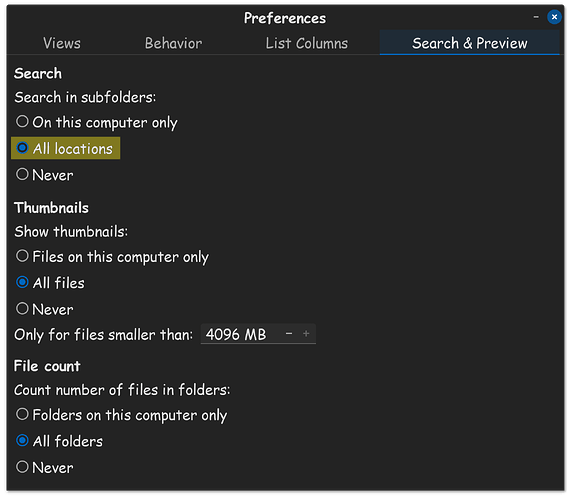Close the Preferences window
This screenshot has height=500, width=572.
[x=554, y=17]
